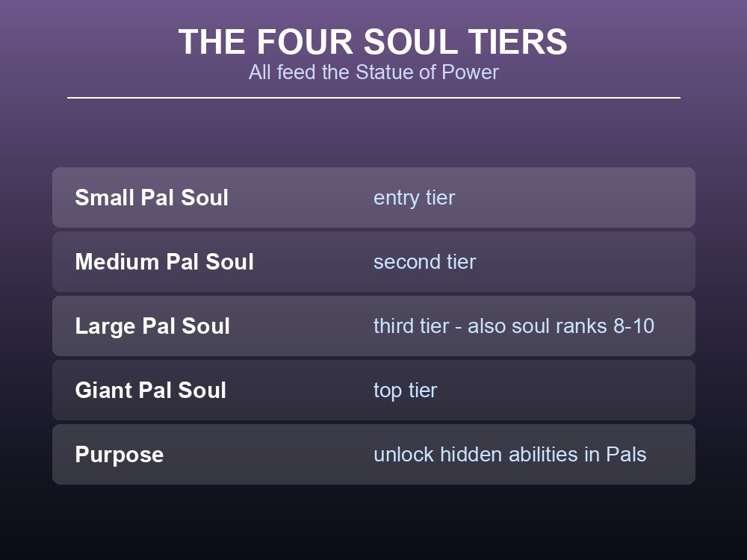Select the third tier soul ranks 8-10 text

click(x=514, y=326)
